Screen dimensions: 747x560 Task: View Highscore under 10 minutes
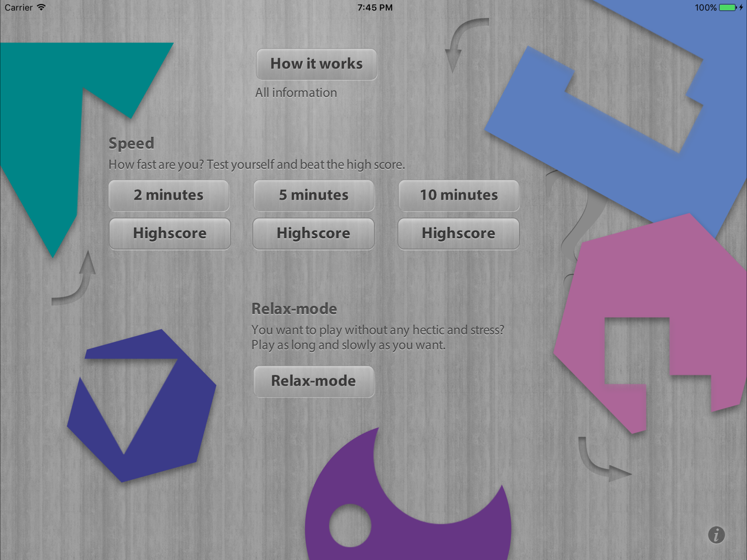click(x=458, y=234)
